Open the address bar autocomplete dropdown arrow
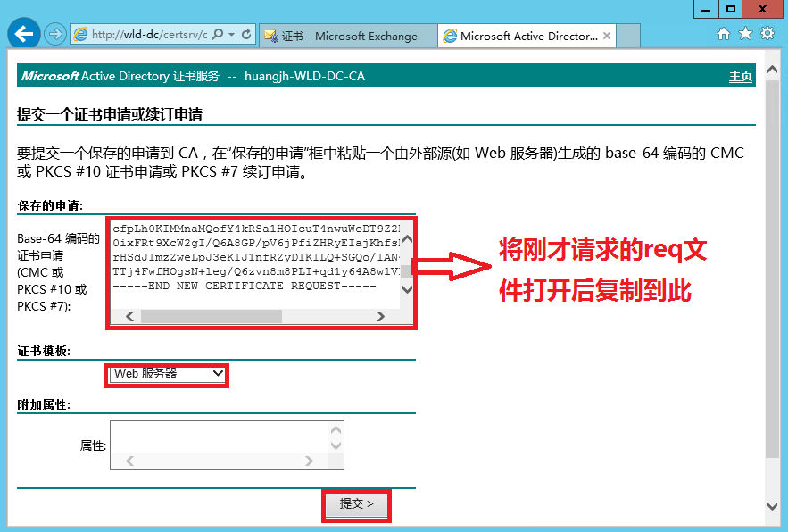Image resolution: width=788 pixels, height=532 pixels. 232,34
